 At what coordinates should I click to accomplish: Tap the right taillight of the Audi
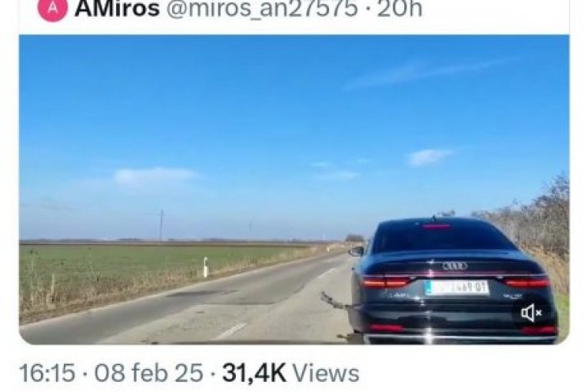pos(527,282)
